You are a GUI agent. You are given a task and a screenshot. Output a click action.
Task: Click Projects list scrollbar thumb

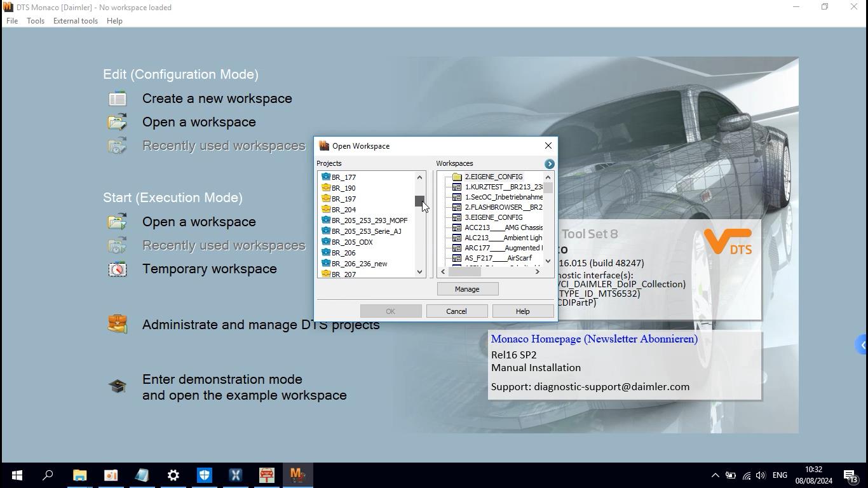pyautogui.click(x=419, y=201)
